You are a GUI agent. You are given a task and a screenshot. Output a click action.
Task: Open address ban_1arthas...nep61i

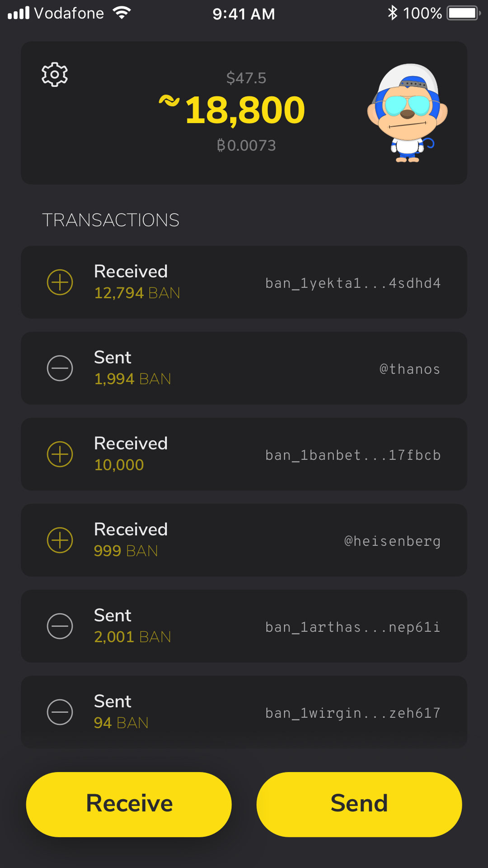click(353, 627)
